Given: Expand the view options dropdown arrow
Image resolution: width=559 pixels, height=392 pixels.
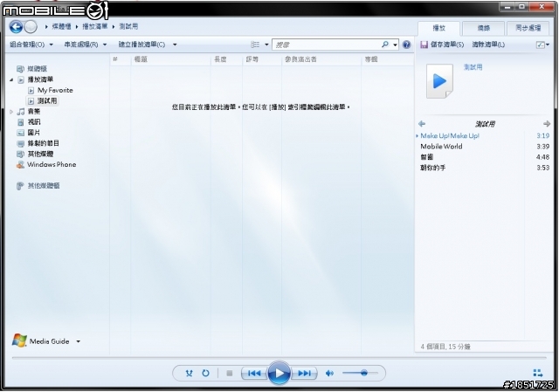Looking at the screenshot, I should pyautogui.click(x=266, y=45).
